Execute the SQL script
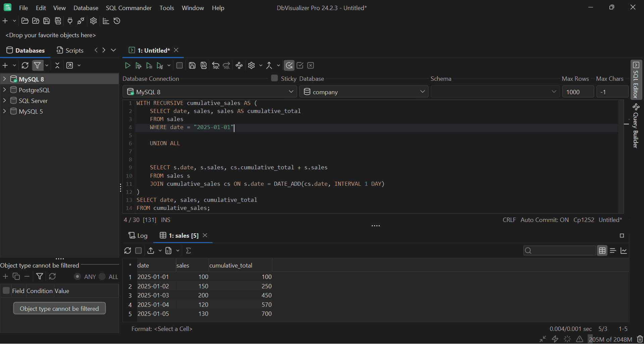 (x=127, y=65)
